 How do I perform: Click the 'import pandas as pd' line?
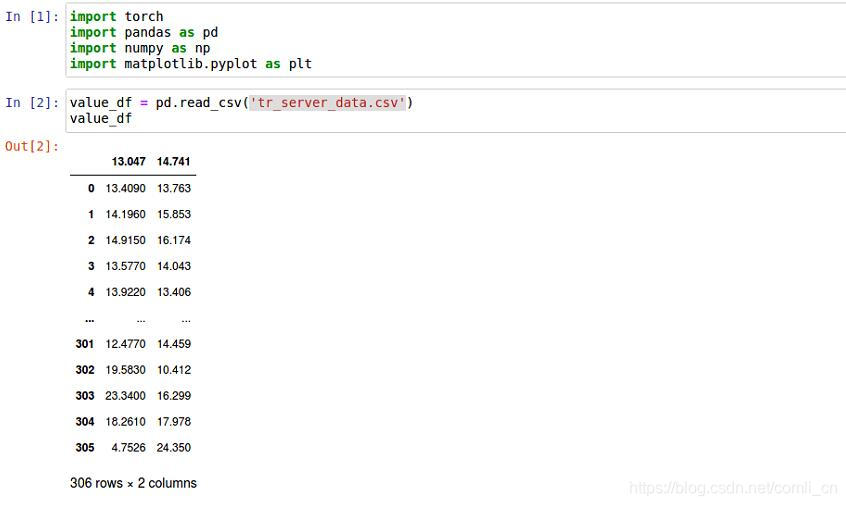coord(144,32)
